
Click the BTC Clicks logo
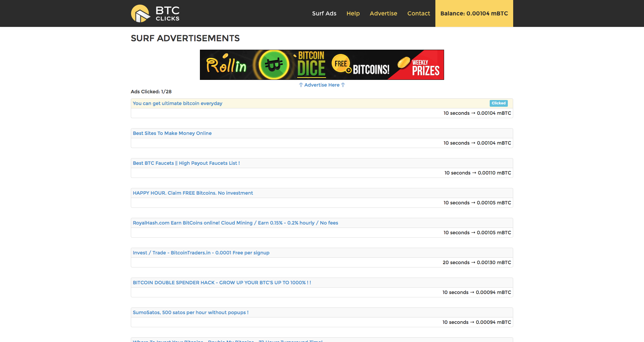[x=155, y=13]
